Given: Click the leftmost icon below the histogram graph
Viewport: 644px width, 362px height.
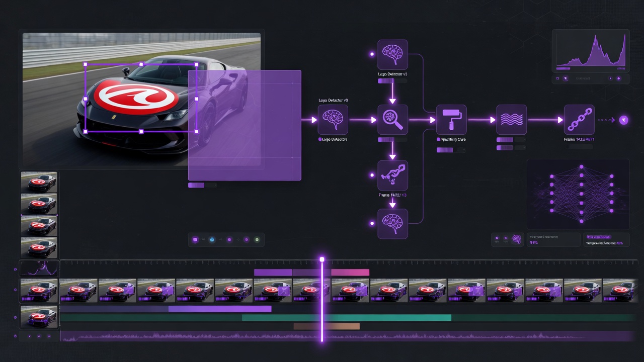Looking at the screenshot, I should pos(557,78).
